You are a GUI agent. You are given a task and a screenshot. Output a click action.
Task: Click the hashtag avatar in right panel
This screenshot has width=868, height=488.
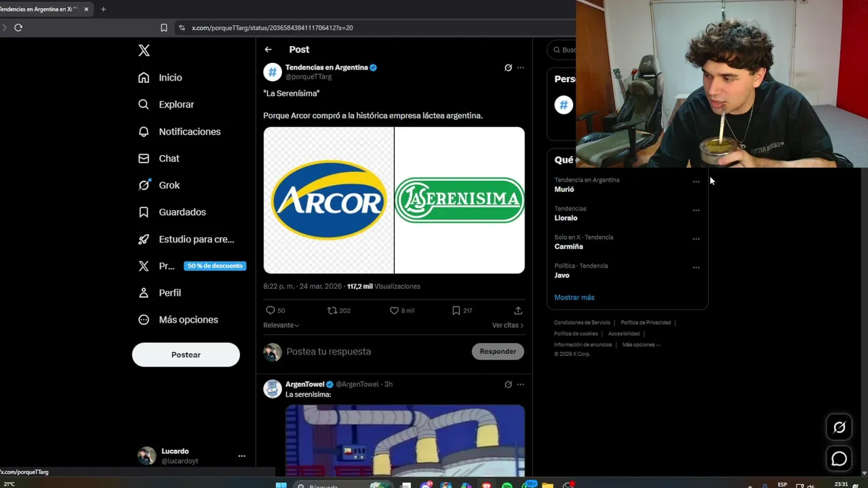(x=564, y=104)
